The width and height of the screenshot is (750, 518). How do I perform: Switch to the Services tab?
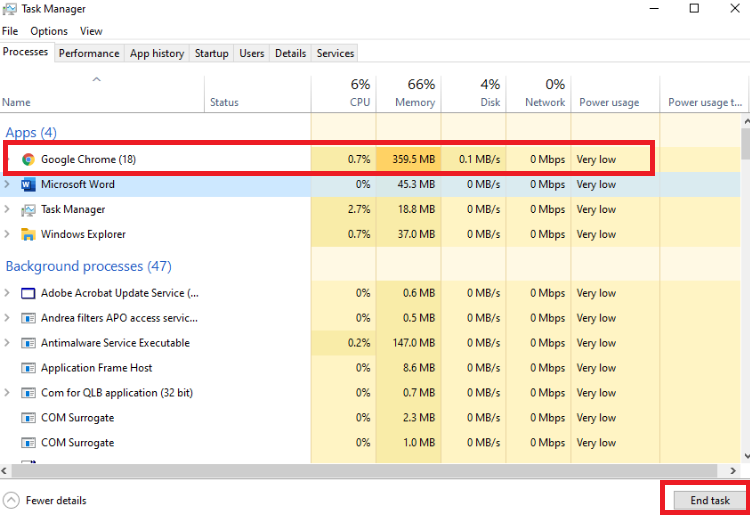pyautogui.click(x=335, y=53)
